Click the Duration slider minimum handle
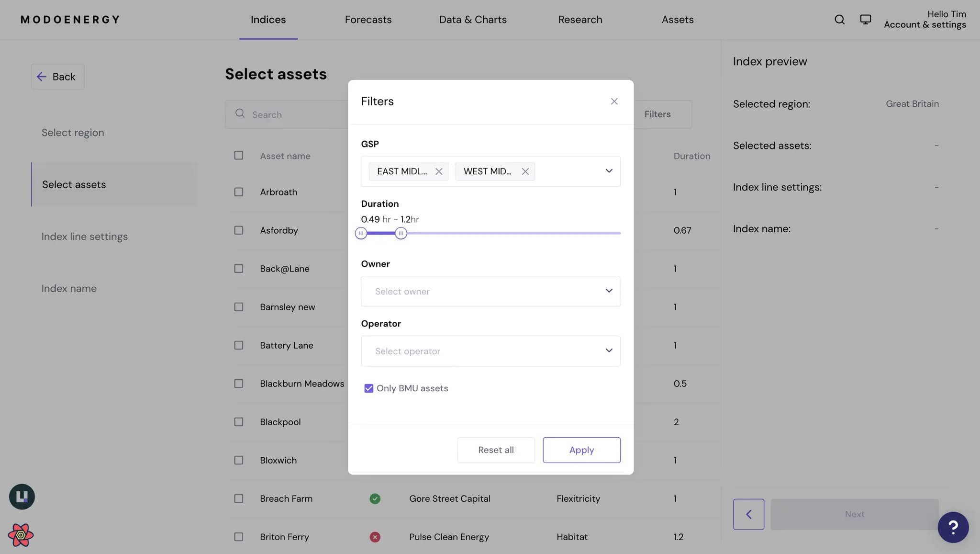Screen dimensions: 980x554 (x=361, y=233)
